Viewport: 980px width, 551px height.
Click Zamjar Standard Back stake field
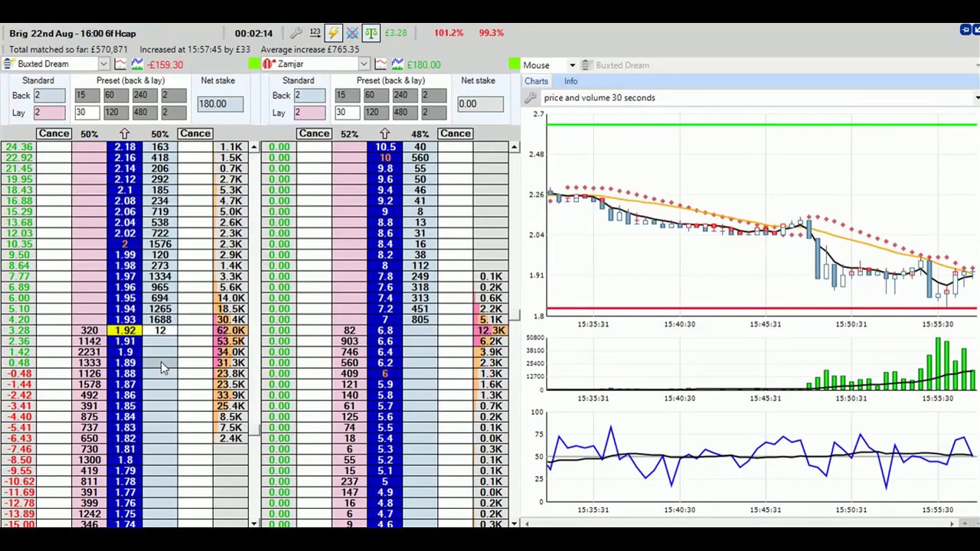309,95
